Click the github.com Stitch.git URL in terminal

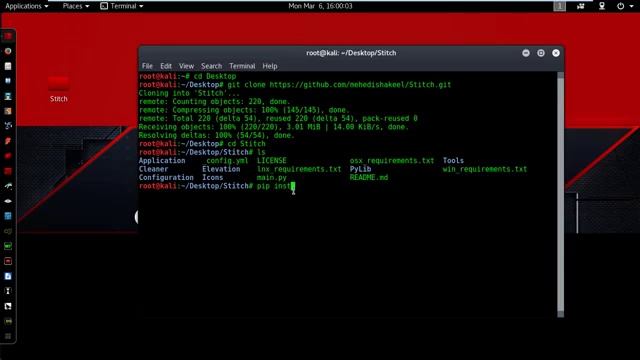(360, 85)
